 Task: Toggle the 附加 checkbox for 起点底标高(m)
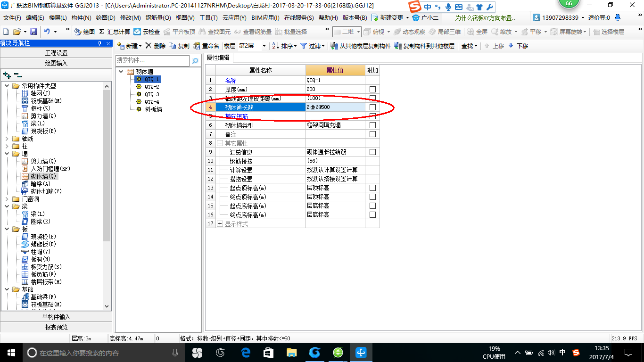coord(372,206)
